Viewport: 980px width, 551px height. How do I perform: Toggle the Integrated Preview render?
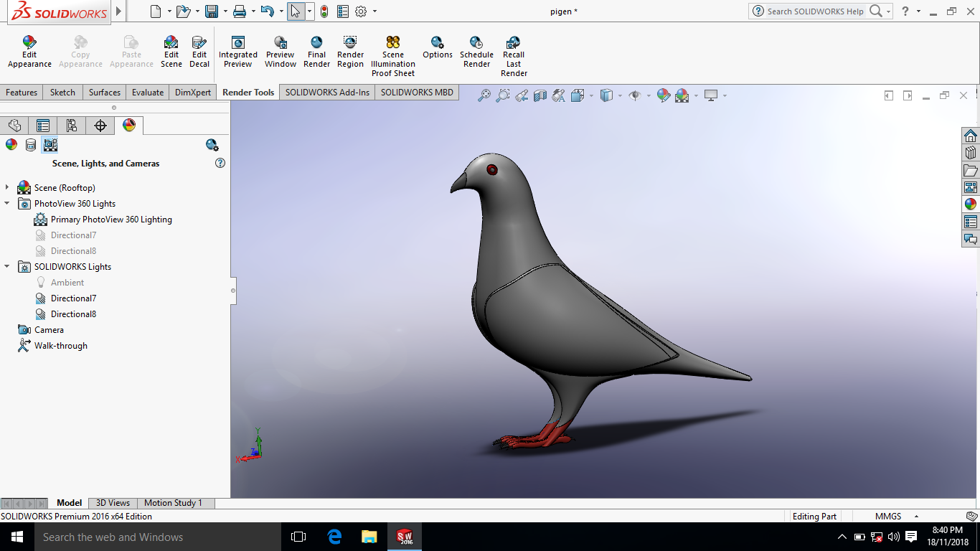[x=238, y=52]
